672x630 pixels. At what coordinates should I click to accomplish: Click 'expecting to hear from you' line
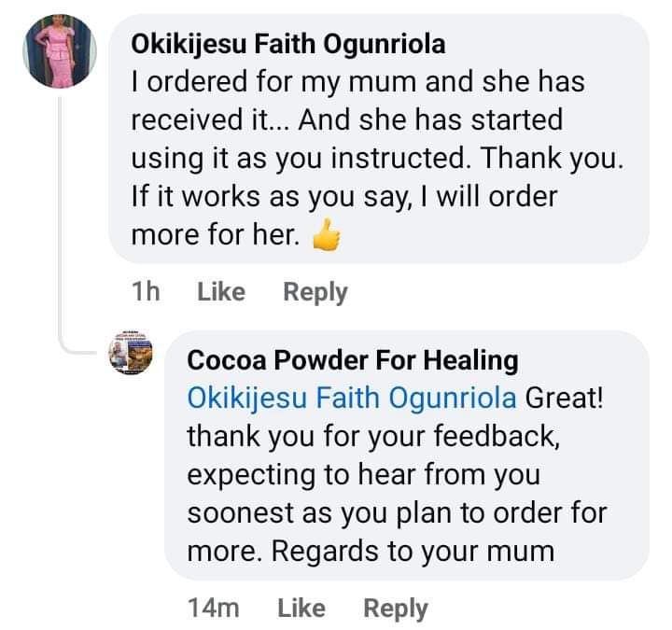[x=363, y=474]
